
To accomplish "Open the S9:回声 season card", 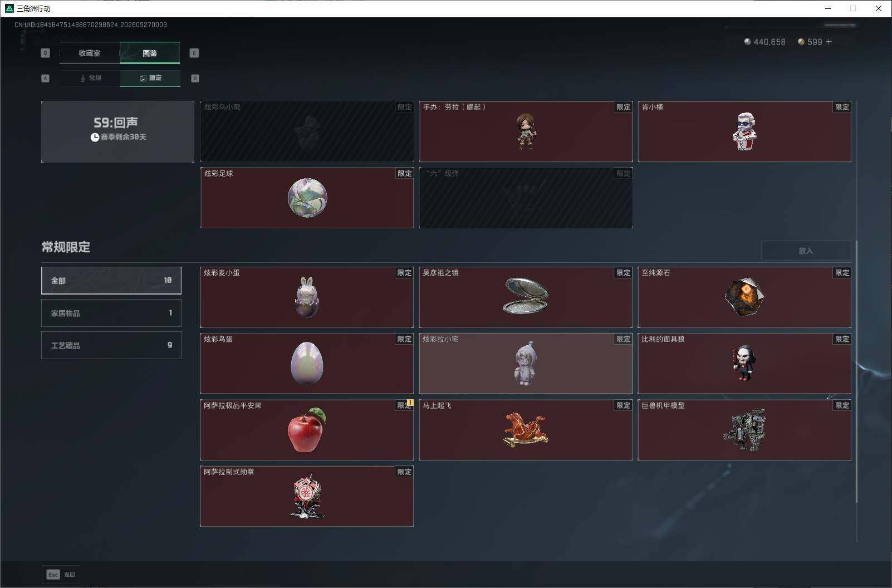I will tap(117, 131).
